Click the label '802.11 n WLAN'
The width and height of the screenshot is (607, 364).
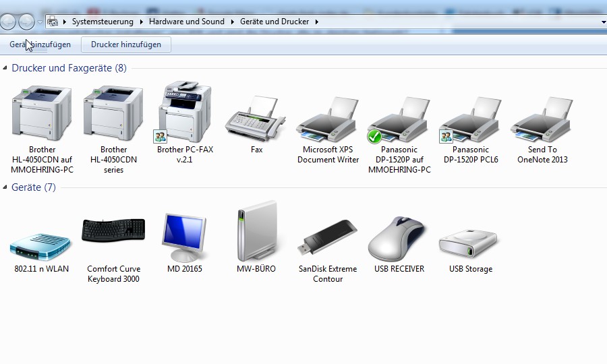[41, 269]
